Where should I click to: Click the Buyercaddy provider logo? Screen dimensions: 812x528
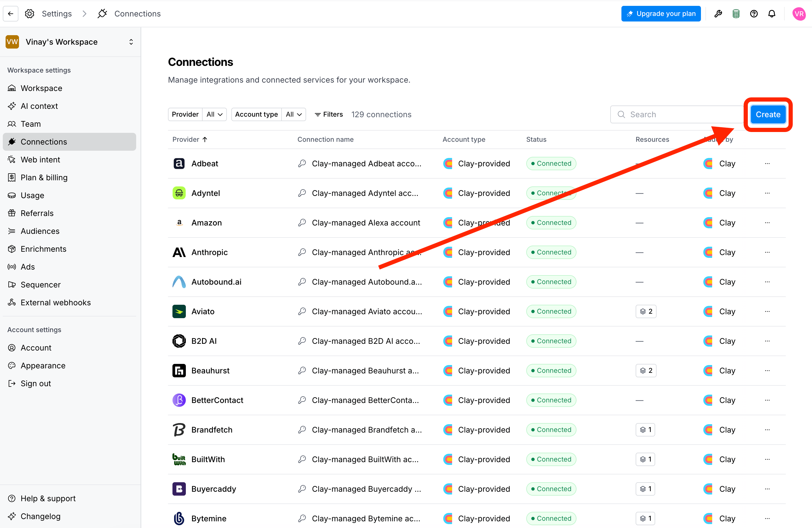coord(179,489)
